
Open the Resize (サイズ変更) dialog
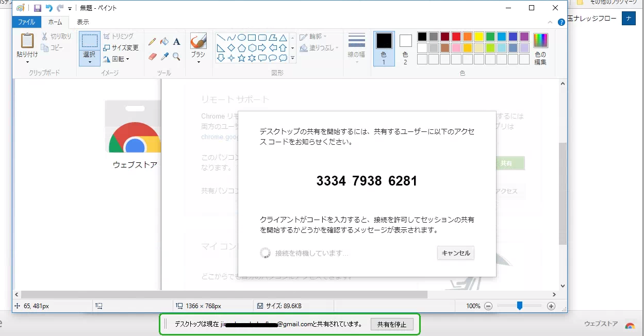(121, 47)
